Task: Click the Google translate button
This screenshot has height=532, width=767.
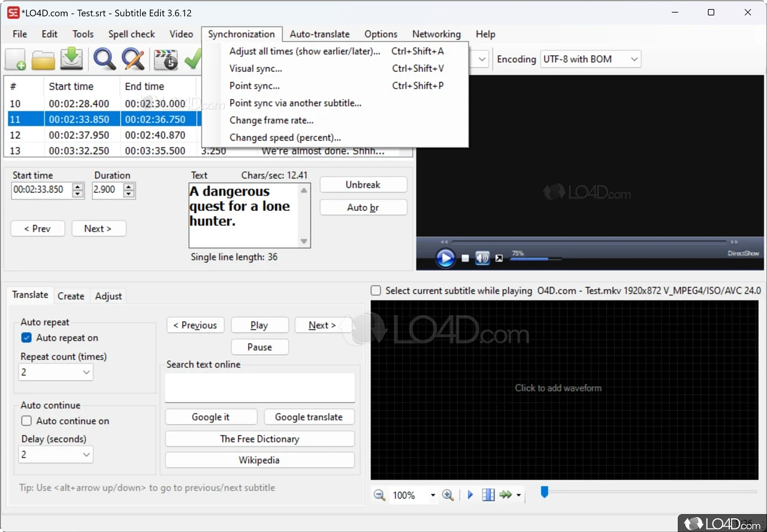Action: [x=309, y=417]
